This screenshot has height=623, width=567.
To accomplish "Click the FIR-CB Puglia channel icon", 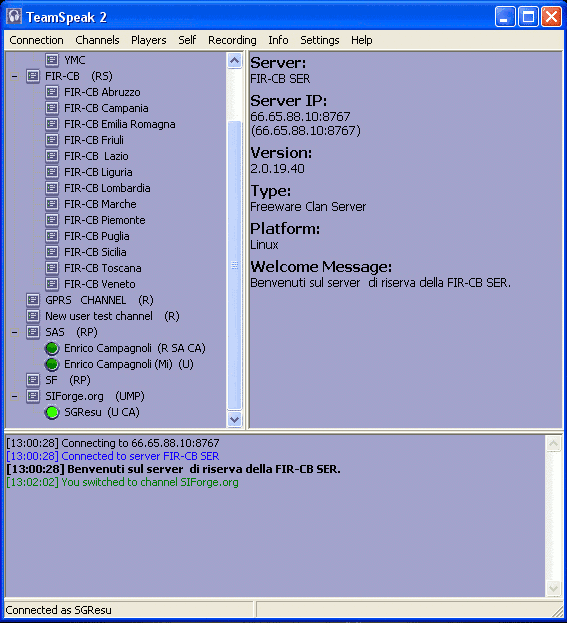I will (52, 236).
